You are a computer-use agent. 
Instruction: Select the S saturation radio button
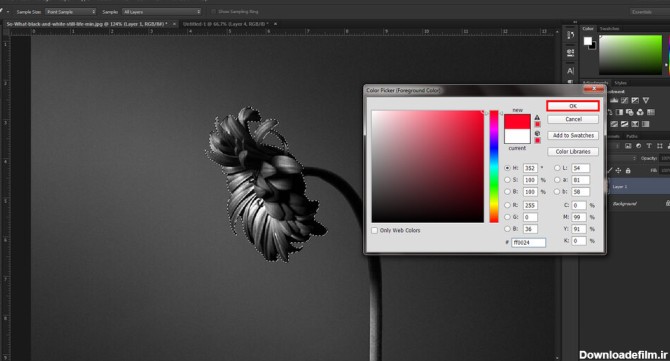507,180
